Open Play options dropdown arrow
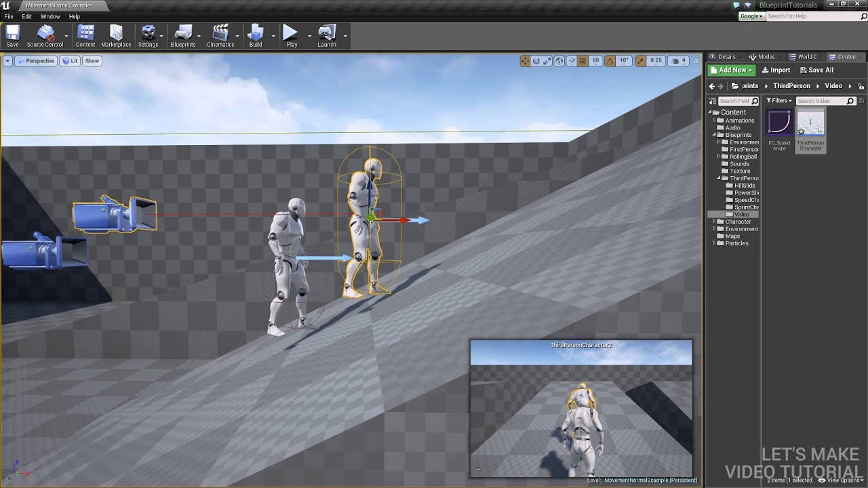868x488 pixels. point(309,36)
